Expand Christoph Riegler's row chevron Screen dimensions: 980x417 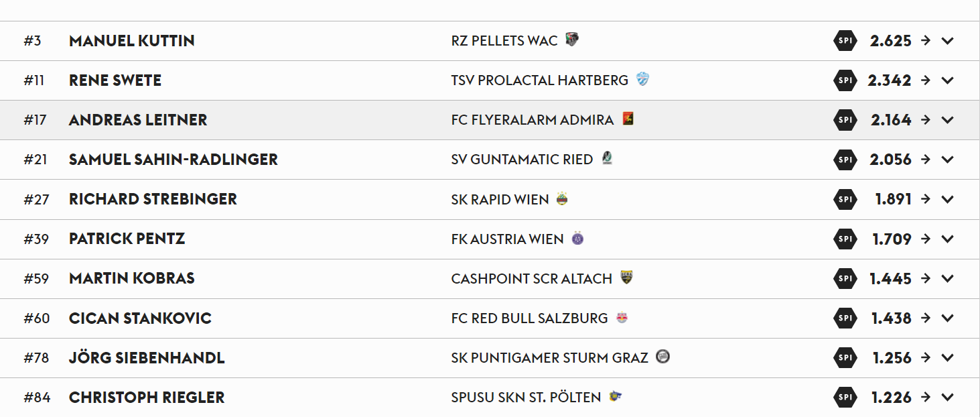coord(947,398)
